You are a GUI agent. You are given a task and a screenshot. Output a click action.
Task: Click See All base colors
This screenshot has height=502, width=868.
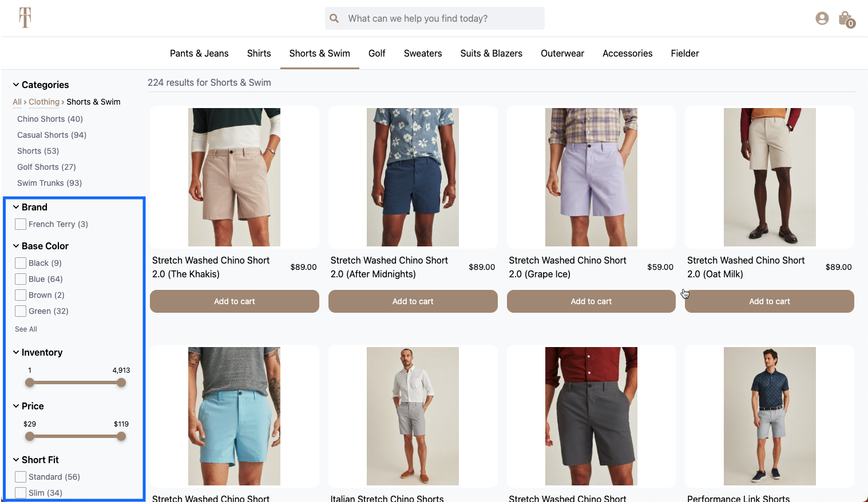tap(26, 329)
